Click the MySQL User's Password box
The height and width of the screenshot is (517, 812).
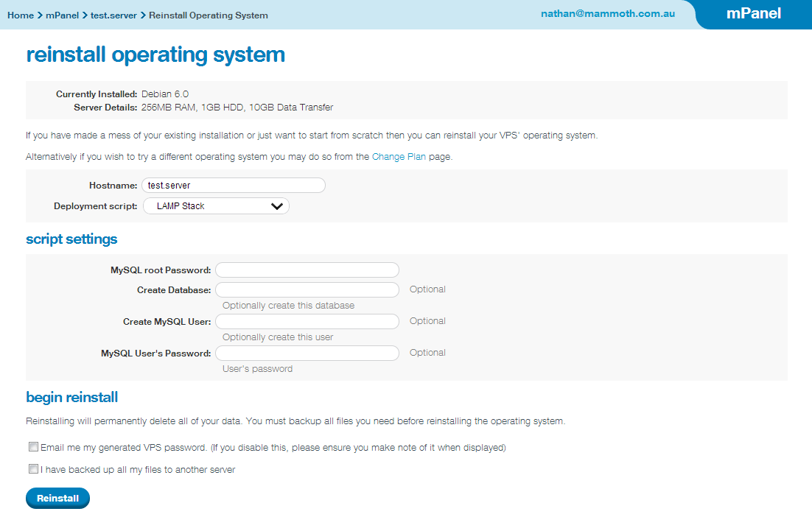pyautogui.click(x=307, y=353)
